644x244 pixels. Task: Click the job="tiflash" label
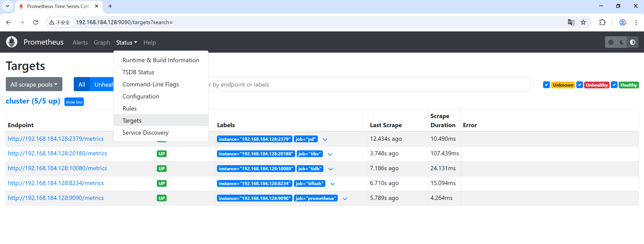point(310,184)
